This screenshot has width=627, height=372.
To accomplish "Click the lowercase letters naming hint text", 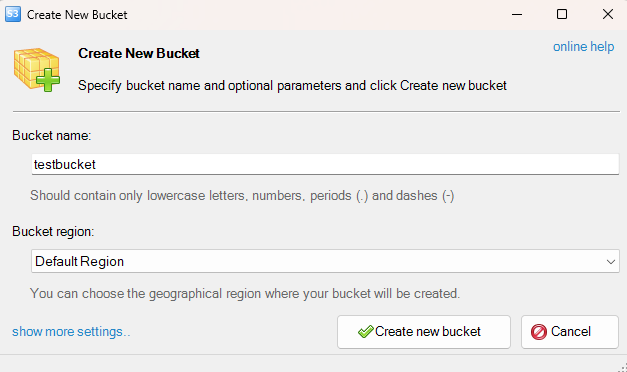I will pyautogui.click(x=242, y=196).
